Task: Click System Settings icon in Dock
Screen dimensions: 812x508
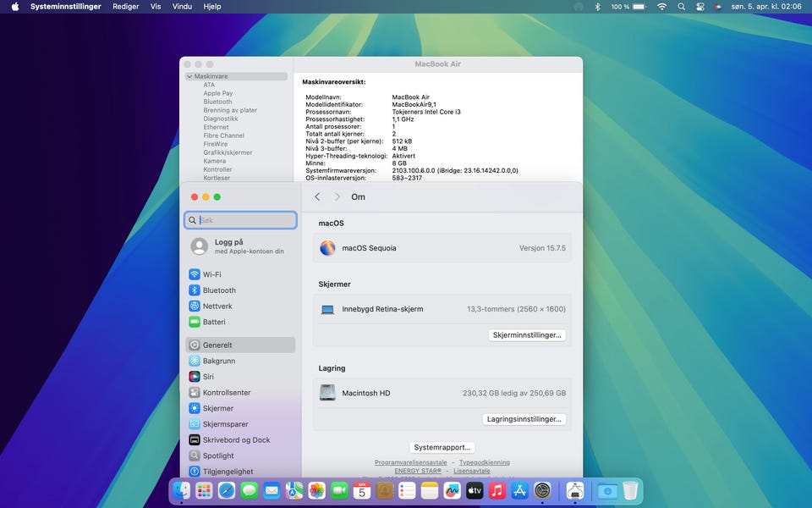Action: [x=542, y=490]
